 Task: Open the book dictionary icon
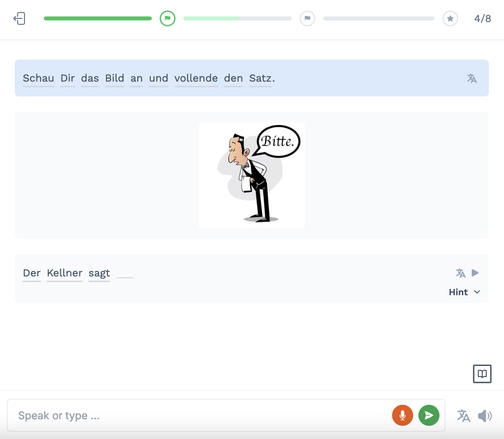pos(482,374)
